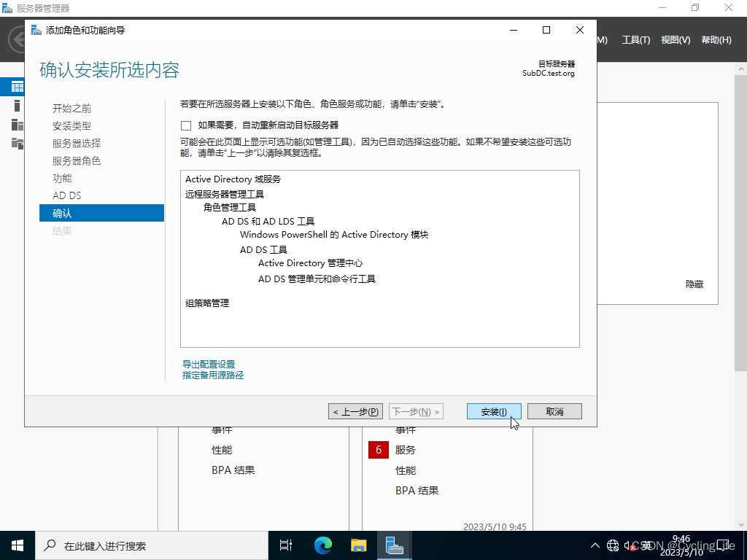The width and height of the screenshot is (747, 560).
Task: Click the 安装 button to start installation
Action: tap(494, 411)
